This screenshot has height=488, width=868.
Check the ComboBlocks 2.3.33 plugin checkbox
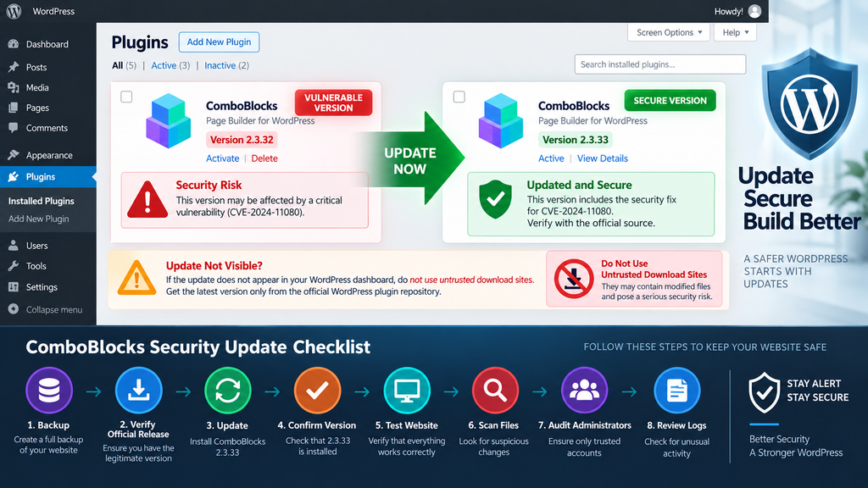click(459, 97)
